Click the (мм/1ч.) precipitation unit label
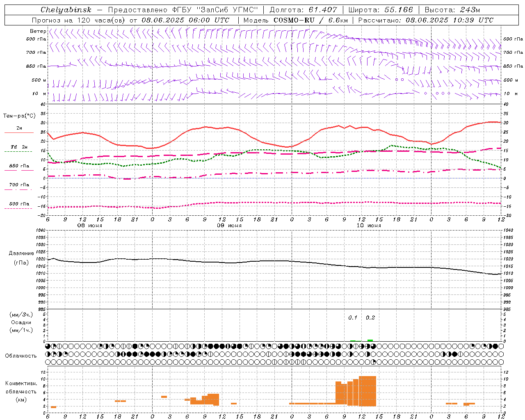 point(21,330)
